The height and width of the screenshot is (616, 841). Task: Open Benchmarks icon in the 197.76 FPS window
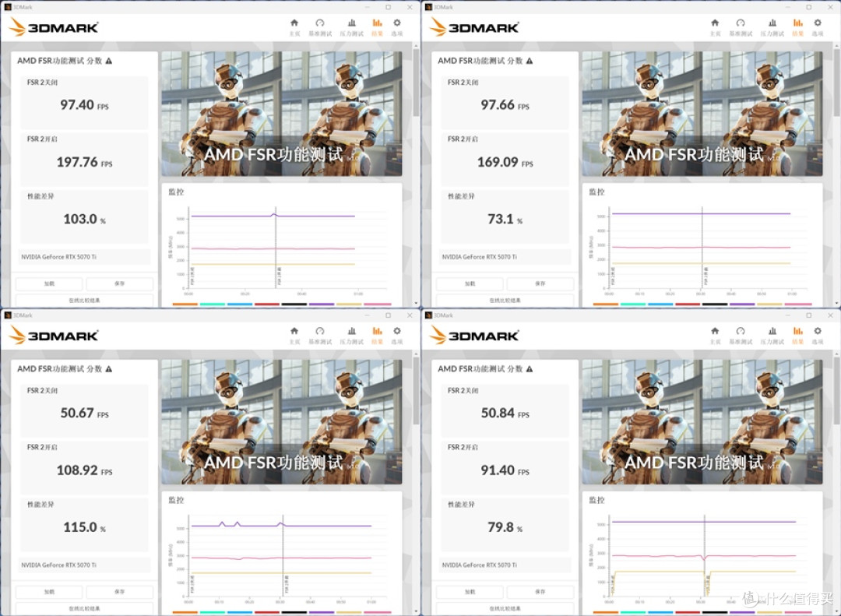(320, 26)
